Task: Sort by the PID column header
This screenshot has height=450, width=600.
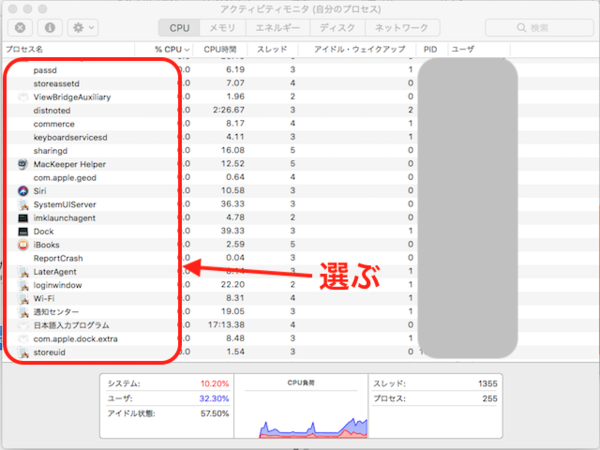Action: tap(430, 48)
